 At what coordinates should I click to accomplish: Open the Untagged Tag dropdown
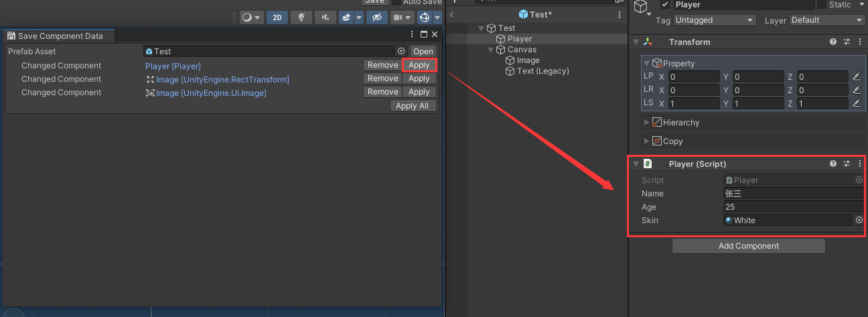(x=715, y=20)
